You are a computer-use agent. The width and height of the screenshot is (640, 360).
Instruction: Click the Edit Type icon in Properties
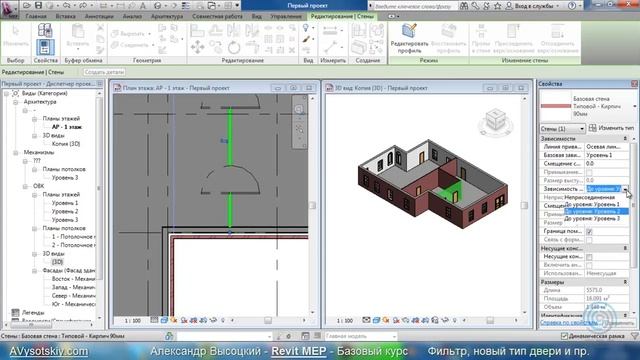pos(593,128)
